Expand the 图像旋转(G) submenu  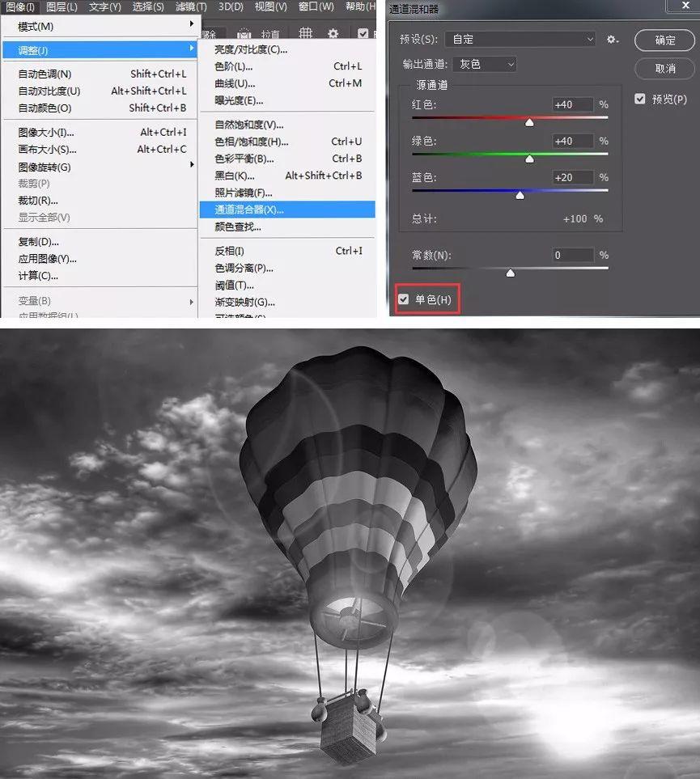click(x=100, y=167)
